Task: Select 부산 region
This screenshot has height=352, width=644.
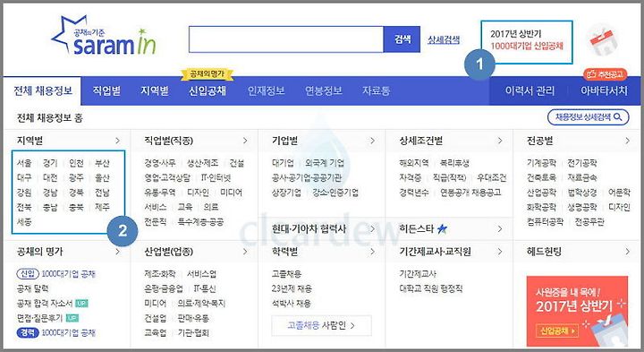Action: [x=102, y=163]
